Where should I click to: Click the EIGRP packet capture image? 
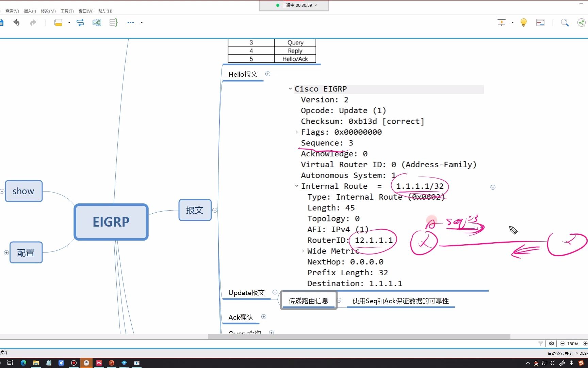click(x=386, y=186)
